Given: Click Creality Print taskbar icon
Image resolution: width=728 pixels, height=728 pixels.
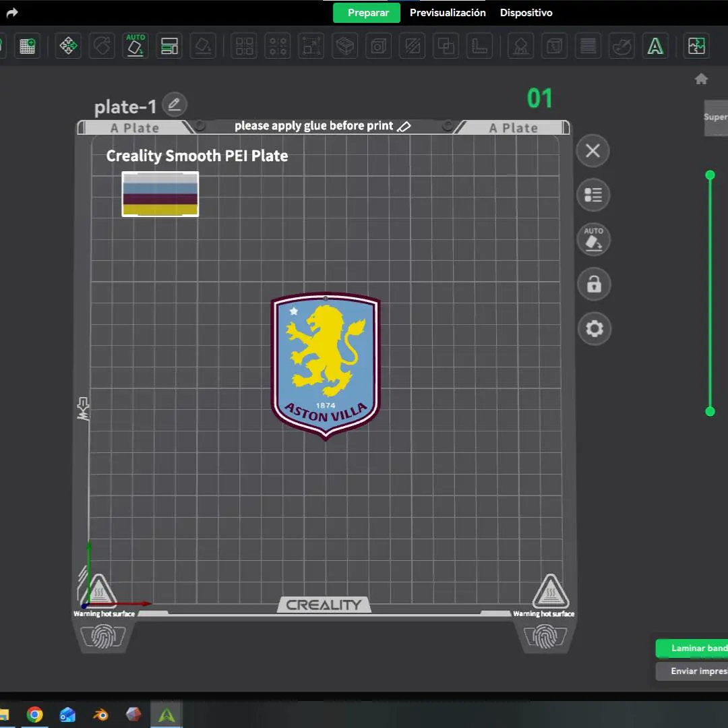Looking at the screenshot, I should [x=166, y=715].
